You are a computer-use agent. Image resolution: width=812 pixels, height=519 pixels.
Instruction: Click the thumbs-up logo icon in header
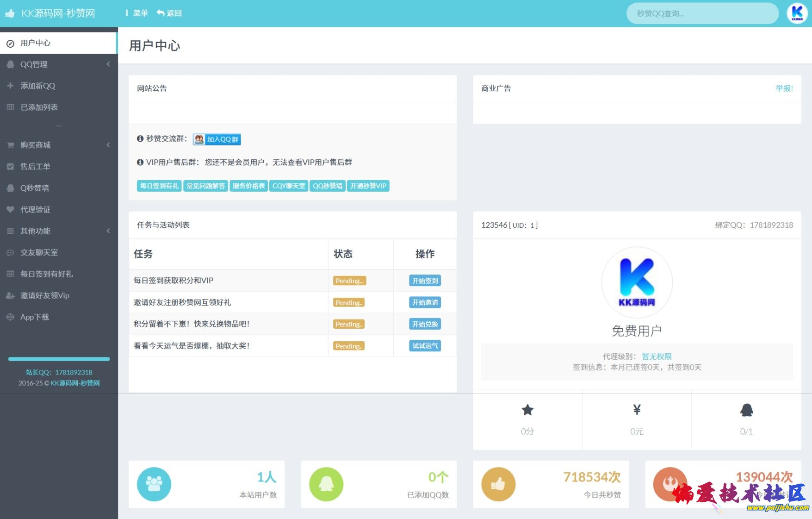(x=10, y=13)
